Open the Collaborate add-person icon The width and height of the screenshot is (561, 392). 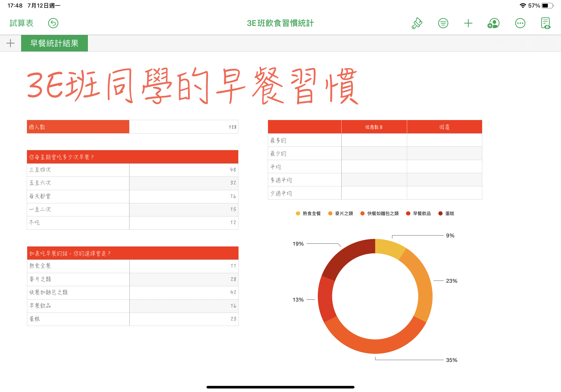[x=493, y=24]
